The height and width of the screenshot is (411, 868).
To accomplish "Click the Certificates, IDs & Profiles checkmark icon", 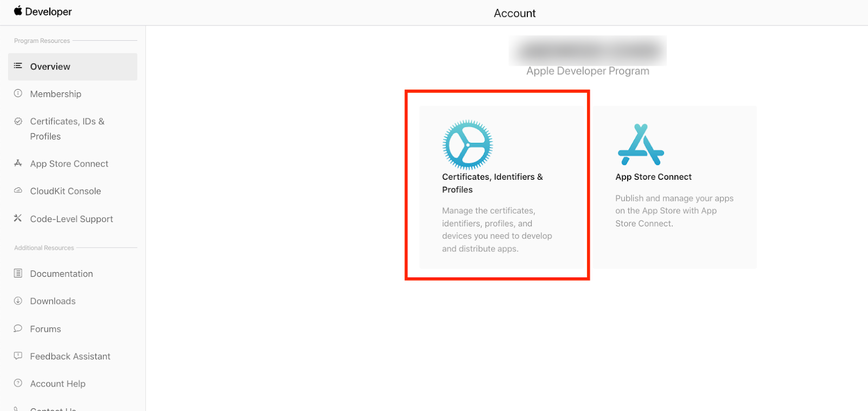I will click(x=18, y=121).
